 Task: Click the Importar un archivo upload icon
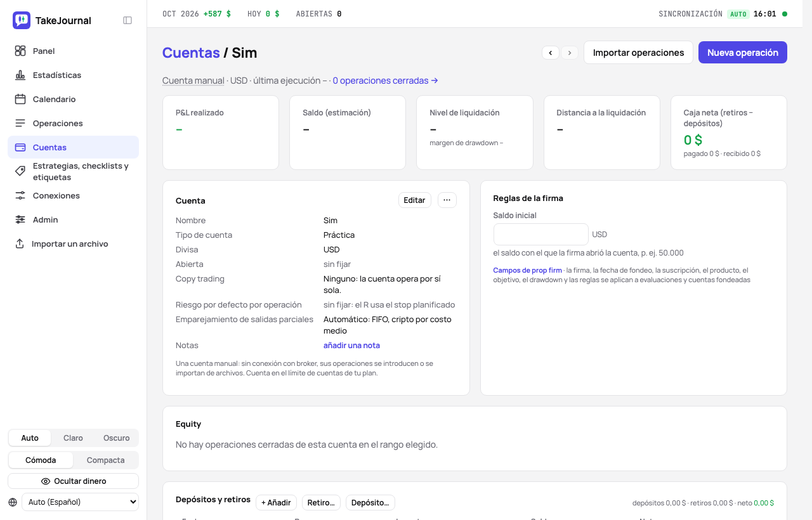pyautogui.click(x=20, y=244)
